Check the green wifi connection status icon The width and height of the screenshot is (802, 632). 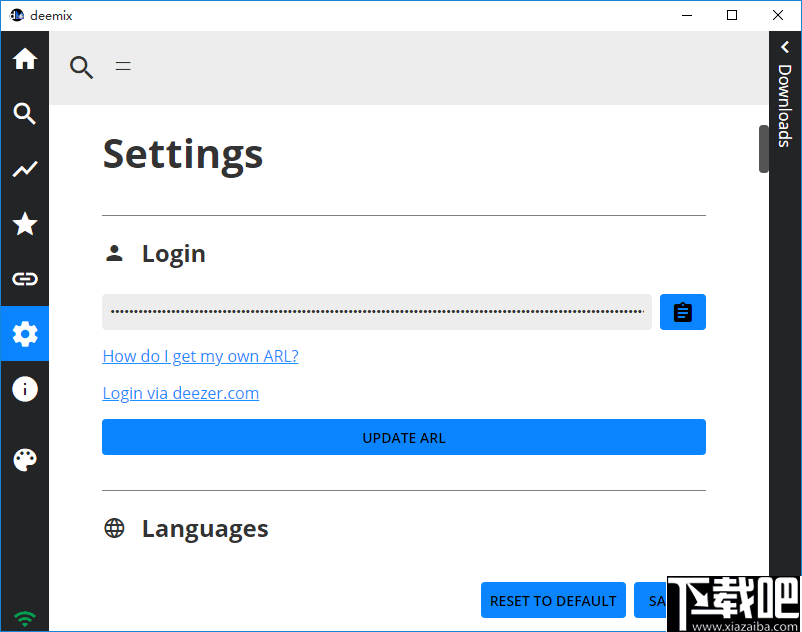pyautogui.click(x=25, y=619)
